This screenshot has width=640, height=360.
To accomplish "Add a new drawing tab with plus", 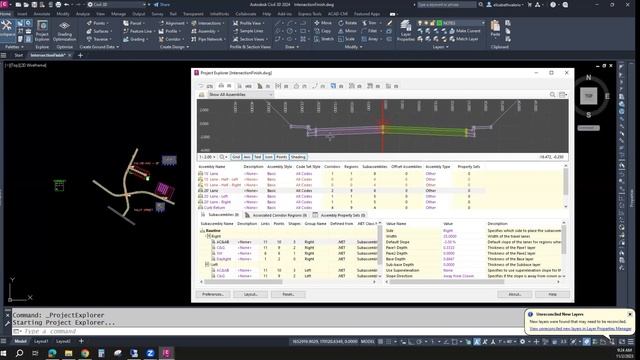I will 80,55.
